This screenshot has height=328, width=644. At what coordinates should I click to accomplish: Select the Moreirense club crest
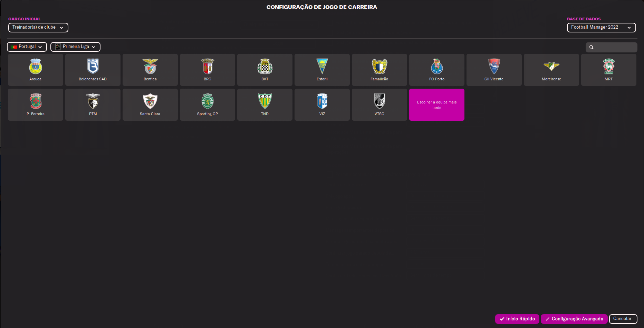[x=551, y=66]
